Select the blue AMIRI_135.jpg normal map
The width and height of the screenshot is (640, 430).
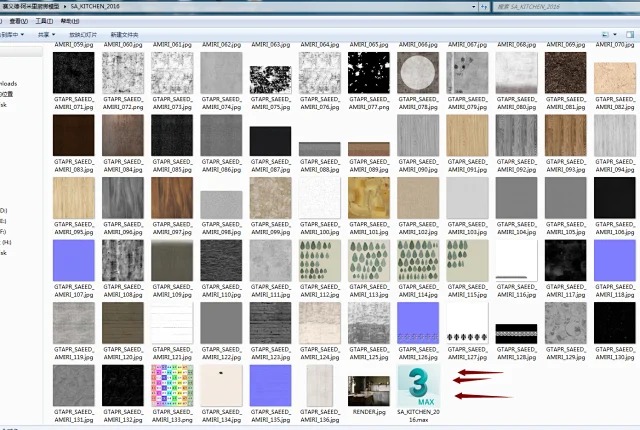click(269, 385)
